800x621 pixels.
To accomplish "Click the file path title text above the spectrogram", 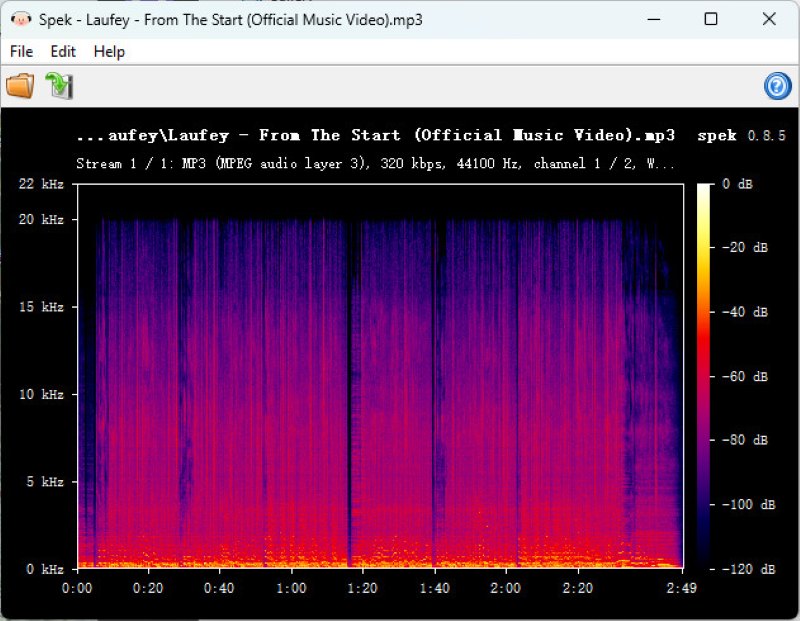I will [x=376, y=135].
